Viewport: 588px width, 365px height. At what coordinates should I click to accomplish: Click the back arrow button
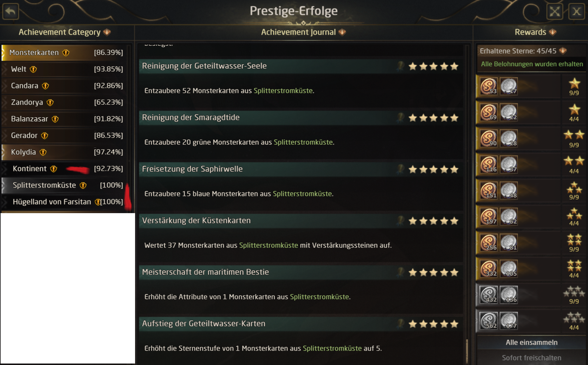11,11
